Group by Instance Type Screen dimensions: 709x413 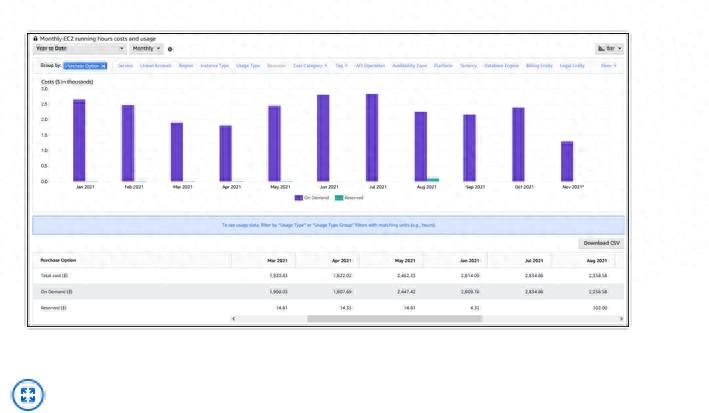point(214,66)
